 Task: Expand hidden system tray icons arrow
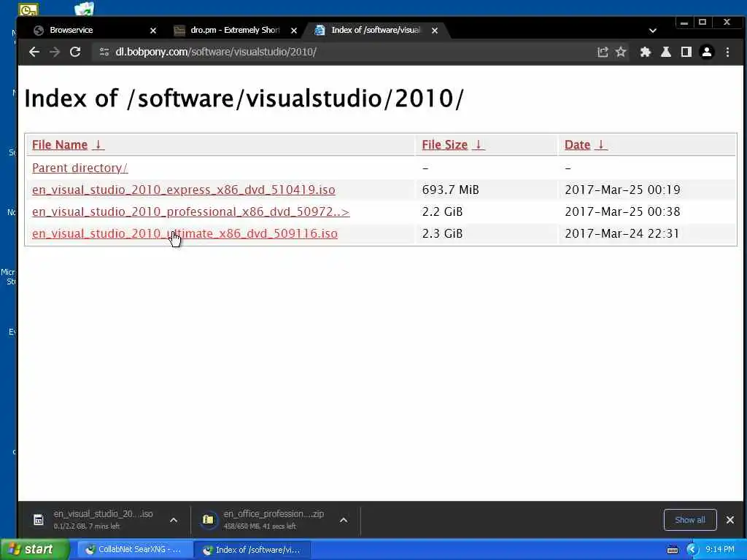(x=692, y=550)
